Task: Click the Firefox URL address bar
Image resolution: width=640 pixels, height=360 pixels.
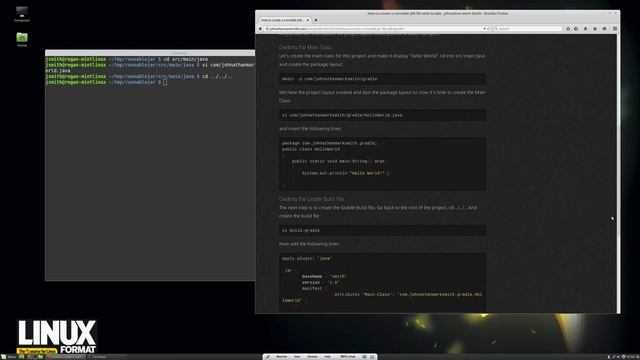Action: pos(375,29)
